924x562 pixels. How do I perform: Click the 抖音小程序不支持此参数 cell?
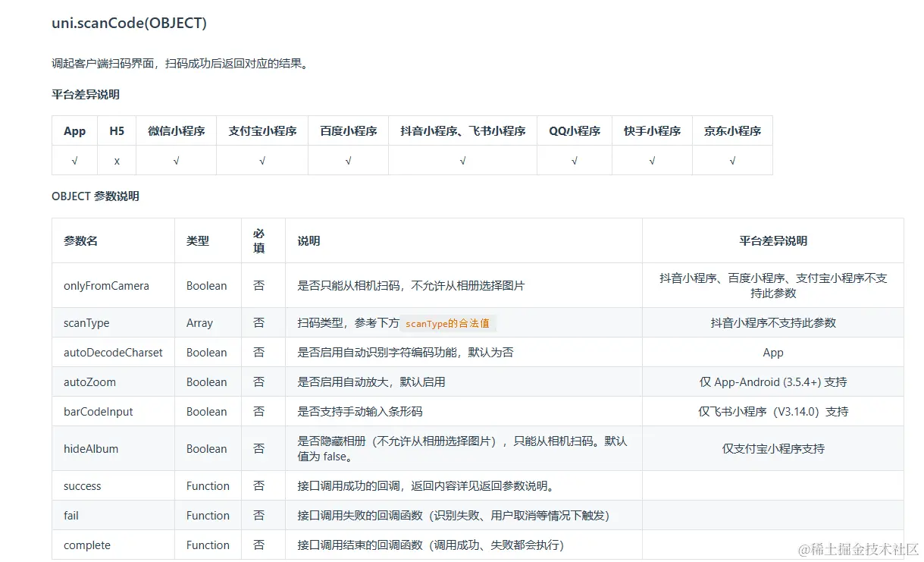point(773,323)
